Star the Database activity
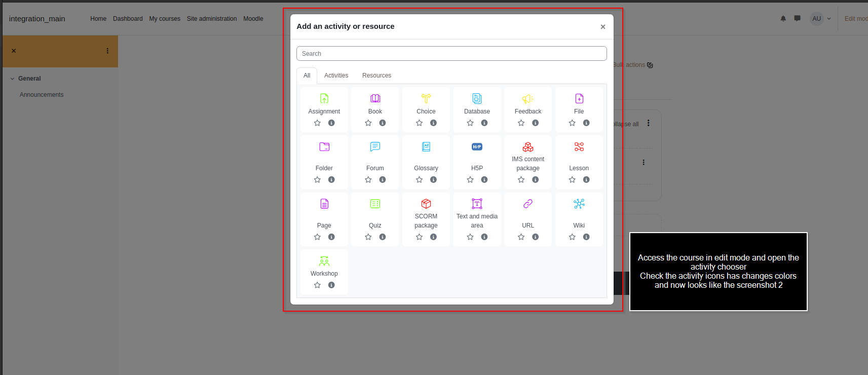Viewport: 868px width, 375px height. [x=470, y=123]
